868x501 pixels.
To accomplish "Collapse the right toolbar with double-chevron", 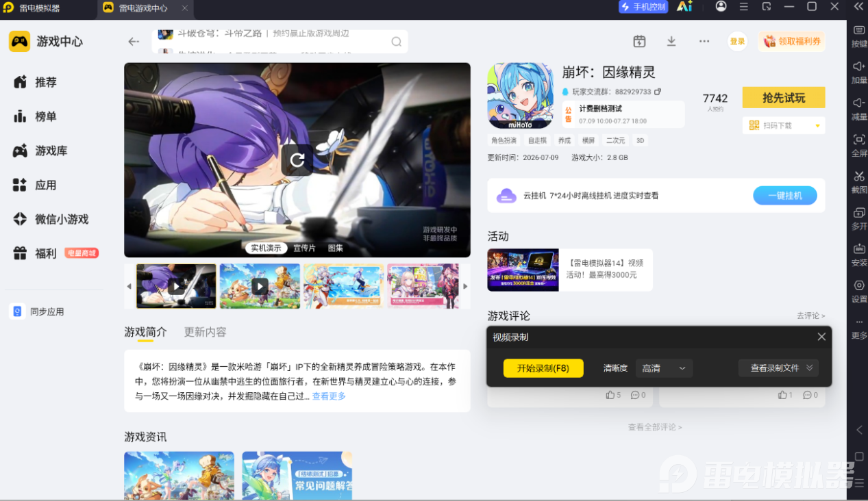I will click(x=858, y=6).
